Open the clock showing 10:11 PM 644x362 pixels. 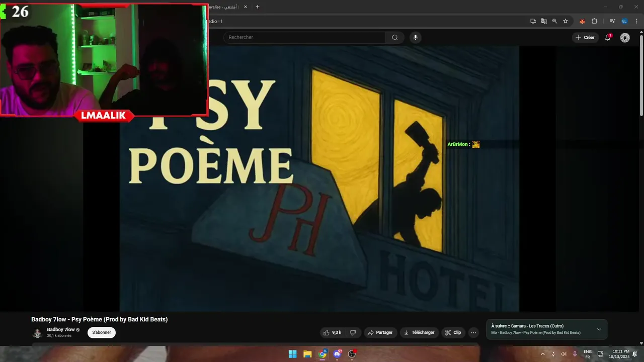tap(619, 354)
